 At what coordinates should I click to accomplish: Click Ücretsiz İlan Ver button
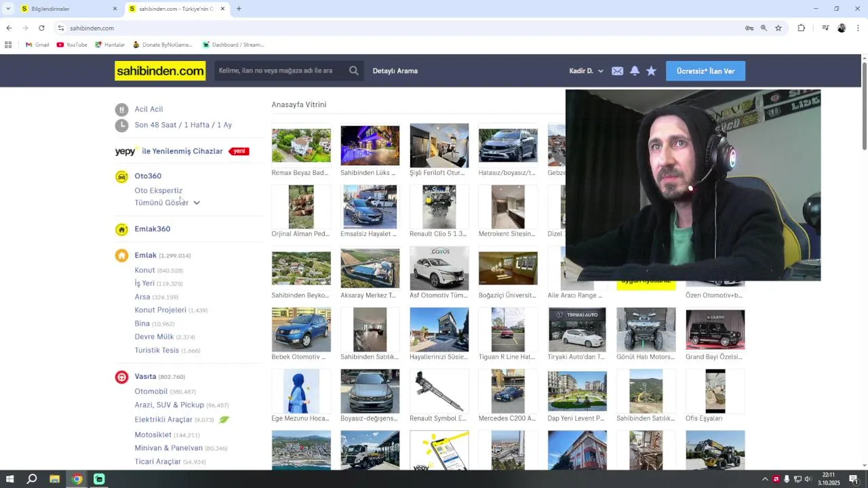point(705,71)
